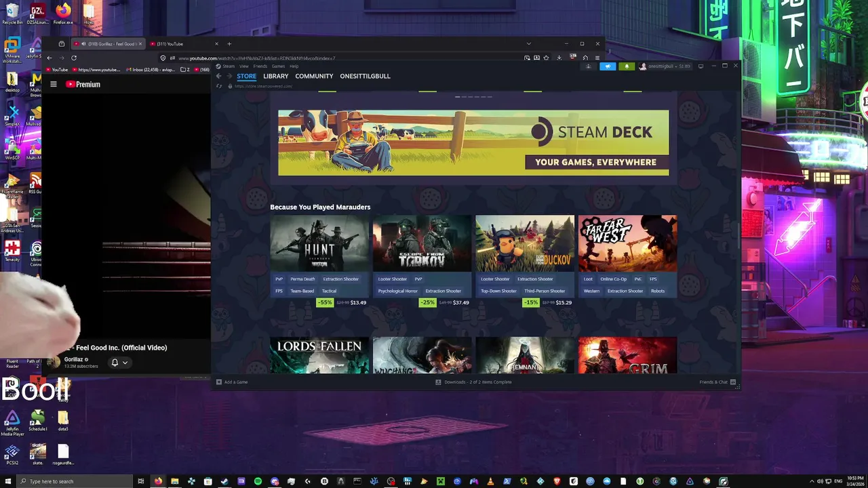Open the Steam Downloads status at bottom
This screenshot has width=868, height=488.
point(473,382)
